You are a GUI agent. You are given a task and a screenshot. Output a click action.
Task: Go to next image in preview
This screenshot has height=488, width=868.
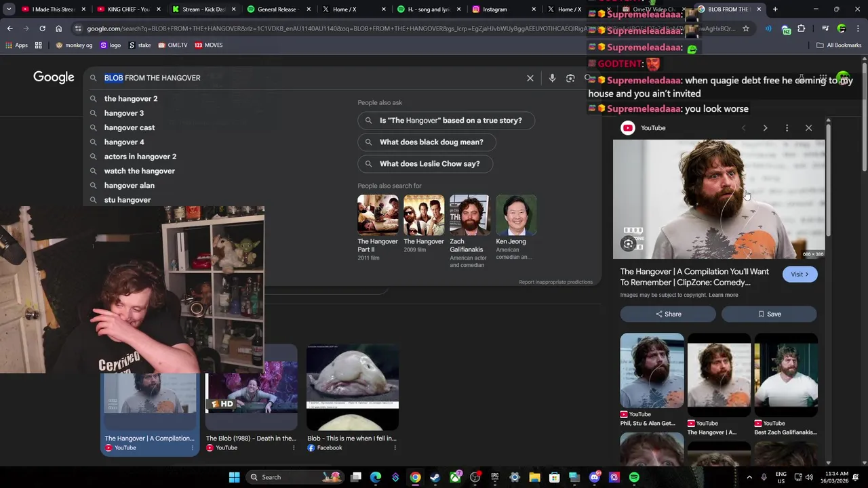(765, 128)
